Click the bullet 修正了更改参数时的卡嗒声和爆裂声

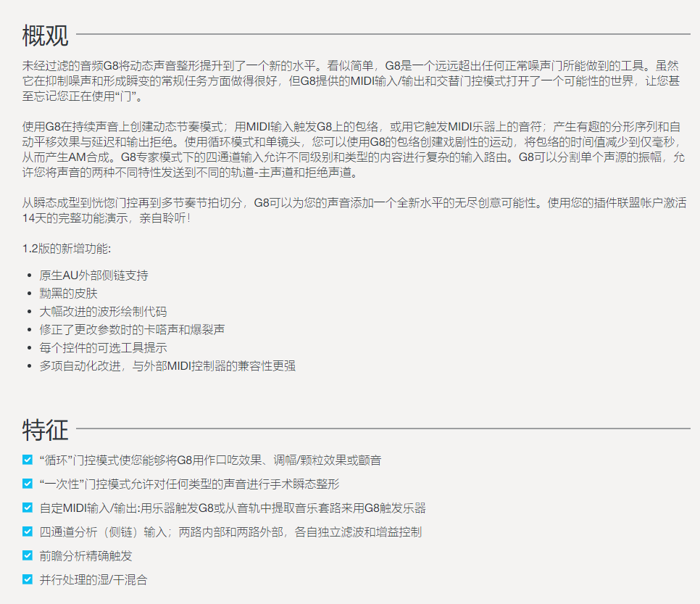pyautogui.click(x=132, y=330)
